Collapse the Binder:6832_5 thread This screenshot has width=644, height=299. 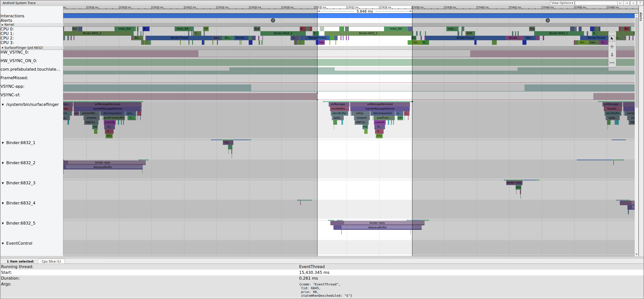[3, 223]
